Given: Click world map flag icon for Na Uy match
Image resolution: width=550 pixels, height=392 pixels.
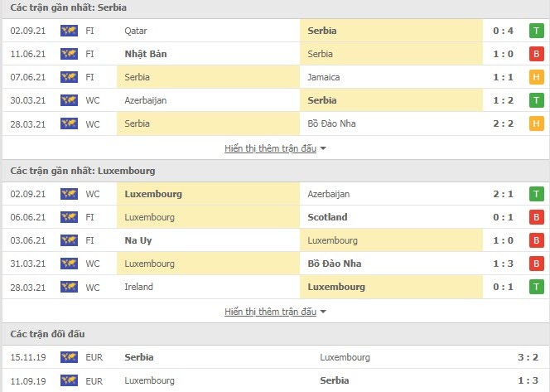Looking at the screenshot, I should click(x=69, y=240).
